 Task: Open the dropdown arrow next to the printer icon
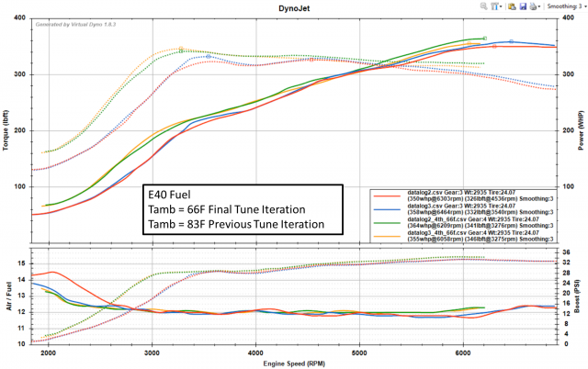pyautogui.click(x=539, y=6)
